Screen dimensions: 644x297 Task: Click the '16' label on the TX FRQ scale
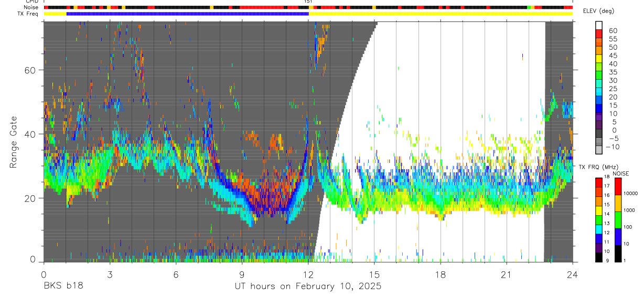coord(607,195)
